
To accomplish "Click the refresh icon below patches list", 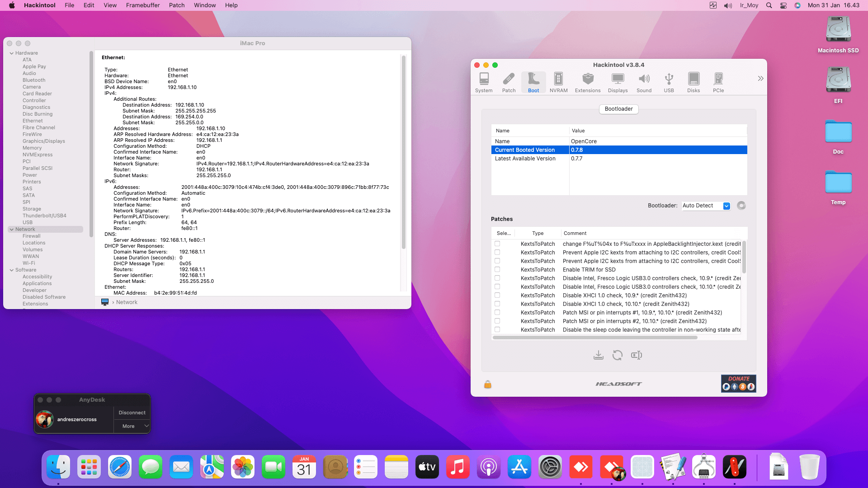I will (x=617, y=355).
